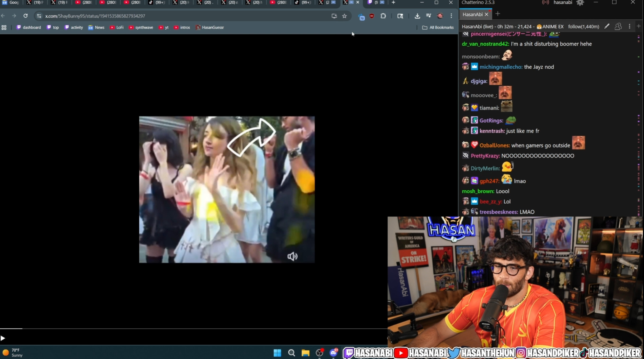The height and width of the screenshot is (359, 644).
Task: Click username OzbalJones in chat
Action: (x=494, y=146)
